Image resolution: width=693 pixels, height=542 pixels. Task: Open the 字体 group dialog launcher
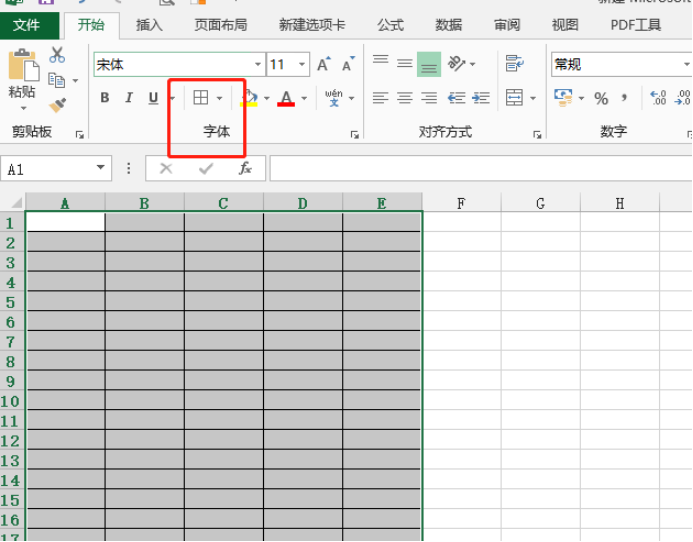click(354, 134)
